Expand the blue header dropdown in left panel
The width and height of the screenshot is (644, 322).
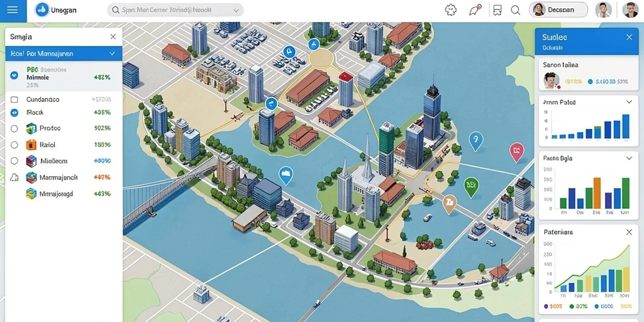(x=112, y=53)
